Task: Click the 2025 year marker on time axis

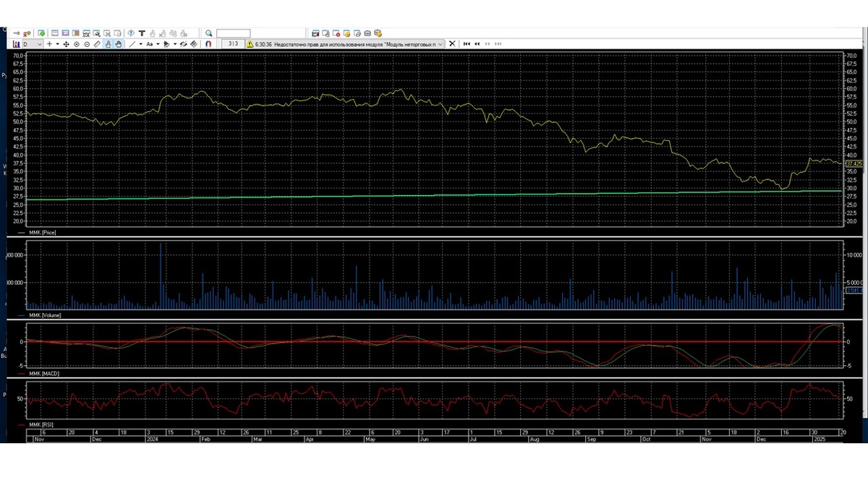Action: [820, 439]
